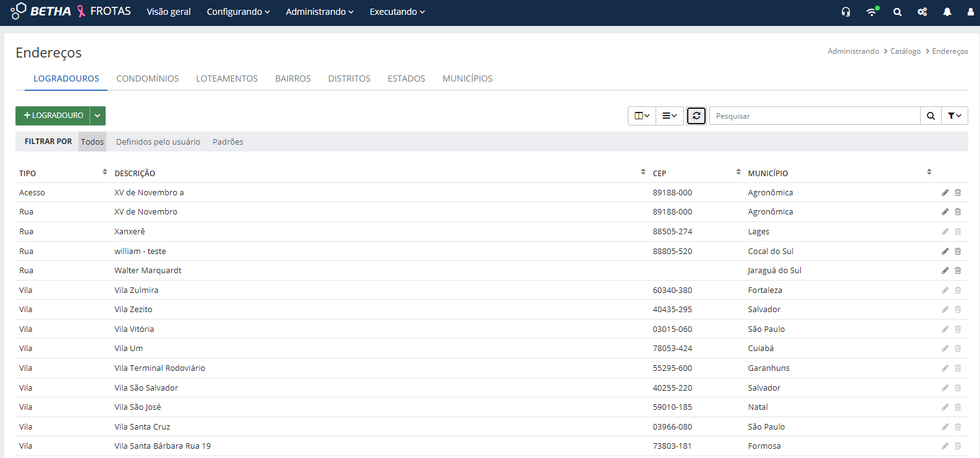Sort by the DESCRIÇÃO column
Viewport: 980px width, 458px height.
pyautogui.click(x=643, y=172)
